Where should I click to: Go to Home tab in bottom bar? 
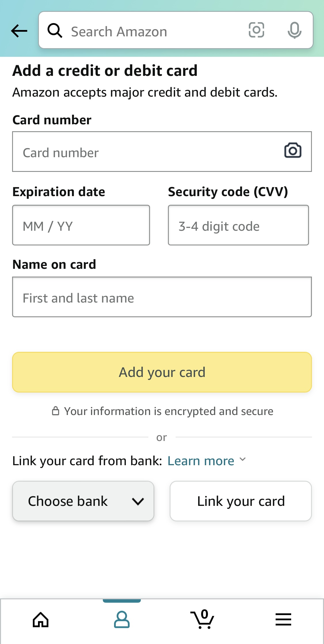41,620
